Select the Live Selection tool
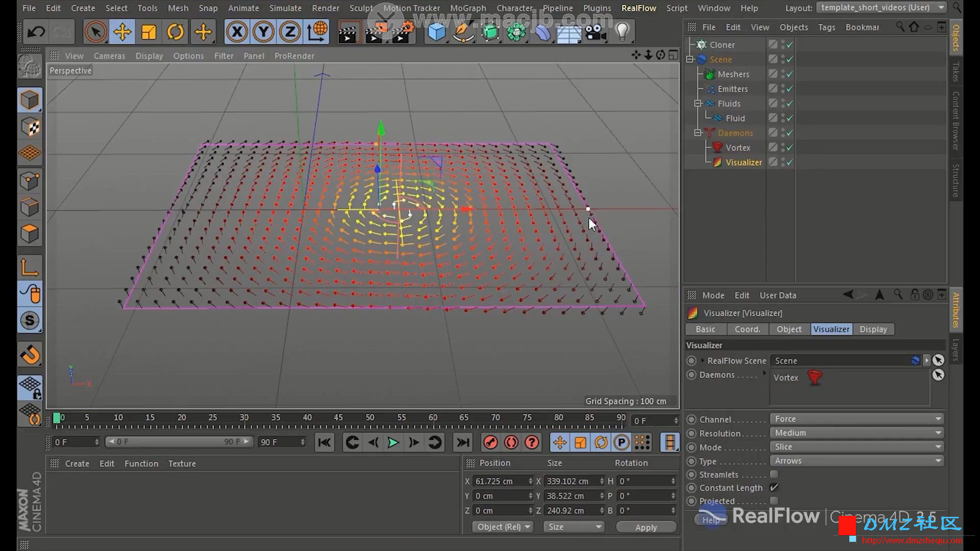Image resolution: width=980 pixels, height=551 pixels. tap(95, 32)
